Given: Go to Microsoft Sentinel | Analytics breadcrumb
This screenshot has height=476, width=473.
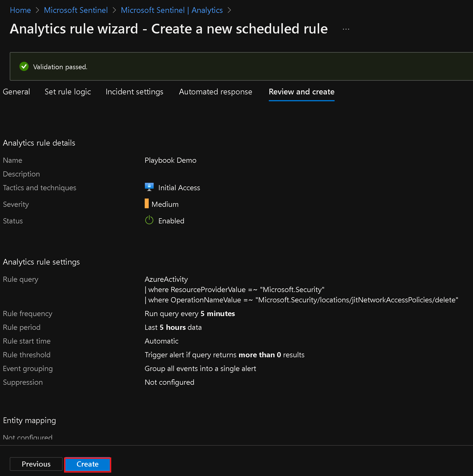Looking at the screenshot, I should point(172,10).
